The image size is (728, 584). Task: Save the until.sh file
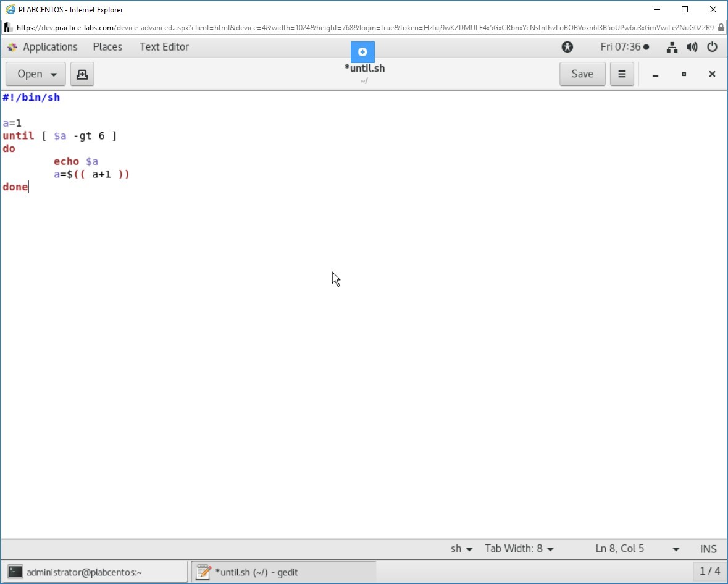(582, 74)
